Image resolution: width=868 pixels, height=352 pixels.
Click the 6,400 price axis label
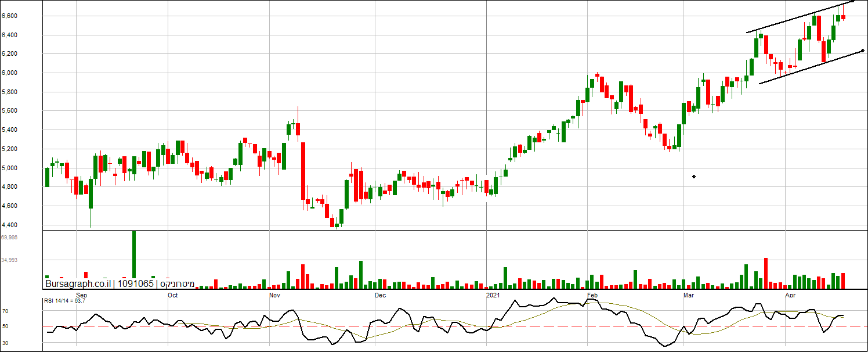click(9, 35)
